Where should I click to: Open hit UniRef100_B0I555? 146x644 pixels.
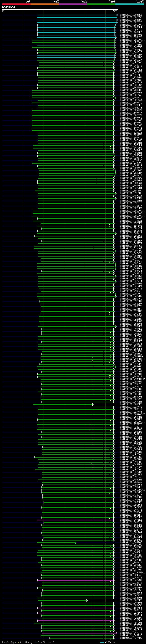coord(131,17)
